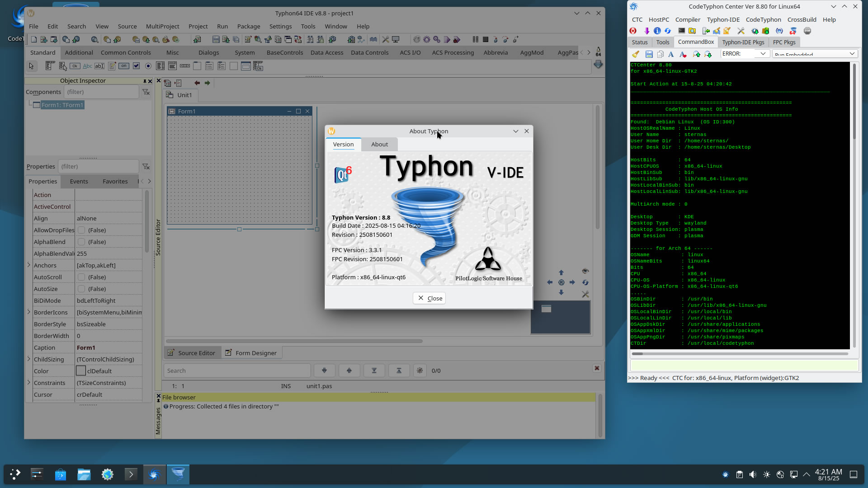This screenshot has height=488, width=868.
Task: Click the Search input field in editor
Action: coord(237,371)
